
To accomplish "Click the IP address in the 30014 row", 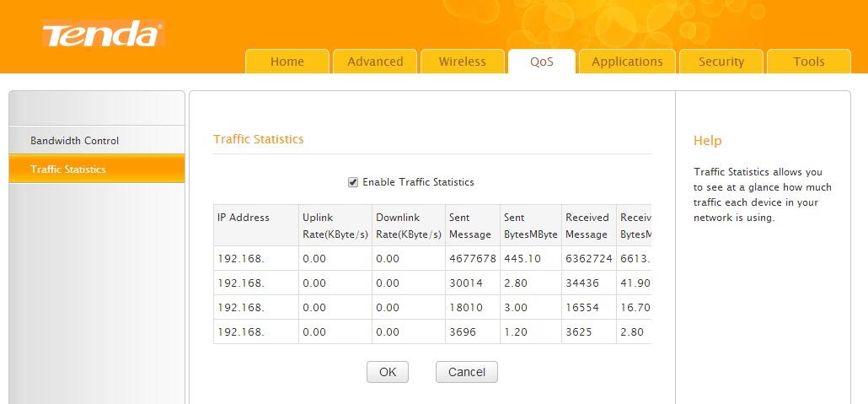I will click(241, 283).
